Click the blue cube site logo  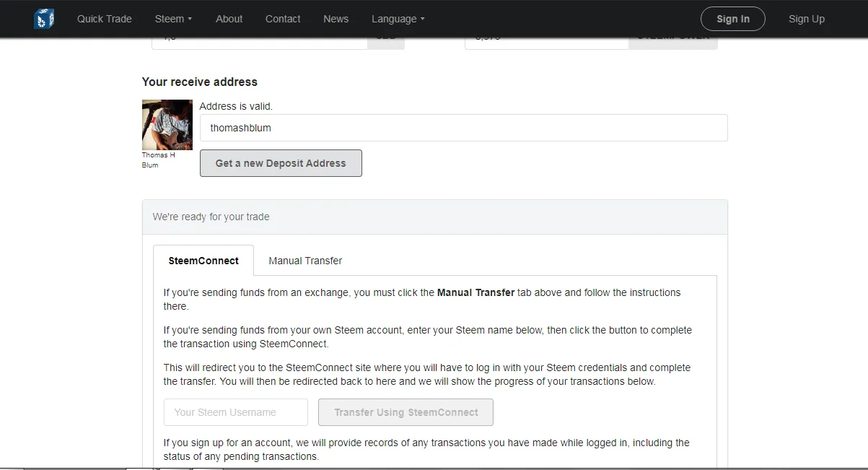(44, 19)
